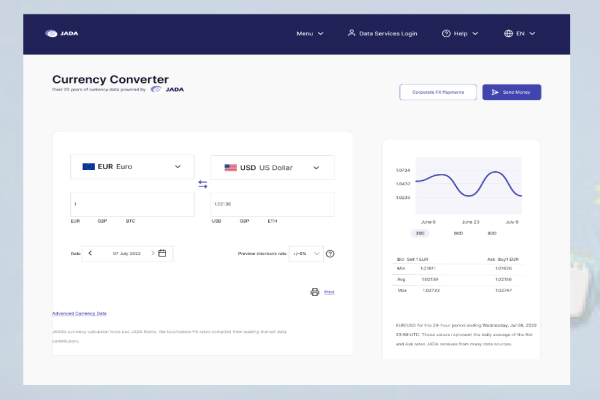Open the calendar date picker icon

[162, 253]
